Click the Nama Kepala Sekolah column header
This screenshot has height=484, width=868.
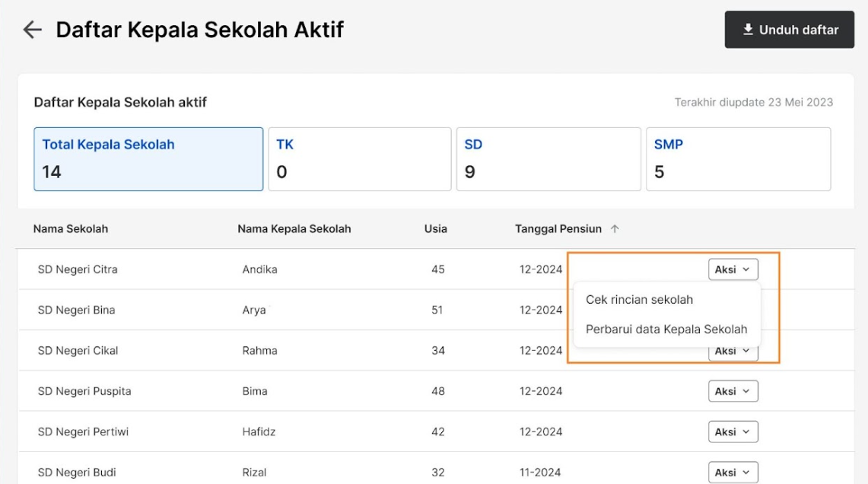pyautogui.click(x=294, y=229)
